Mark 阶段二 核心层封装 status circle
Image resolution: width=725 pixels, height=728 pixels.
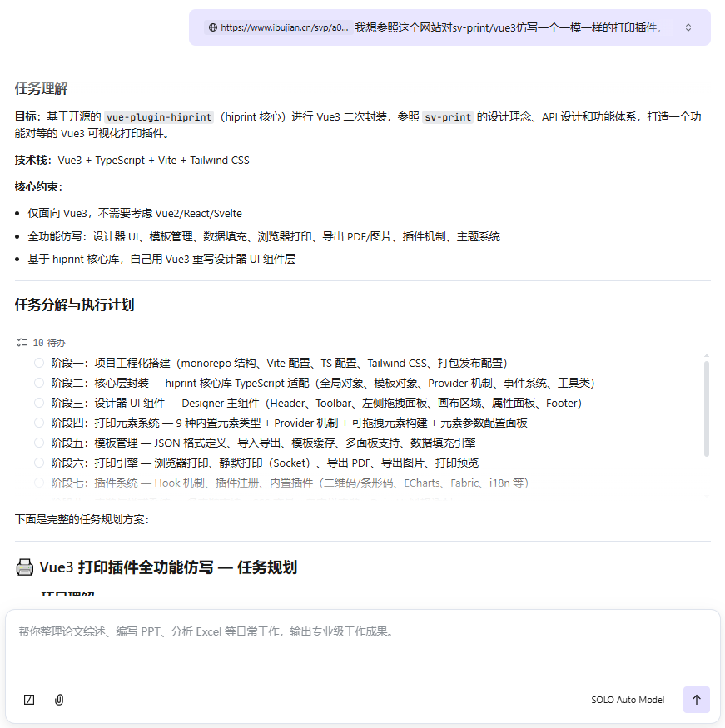click(x=39, y=383)
